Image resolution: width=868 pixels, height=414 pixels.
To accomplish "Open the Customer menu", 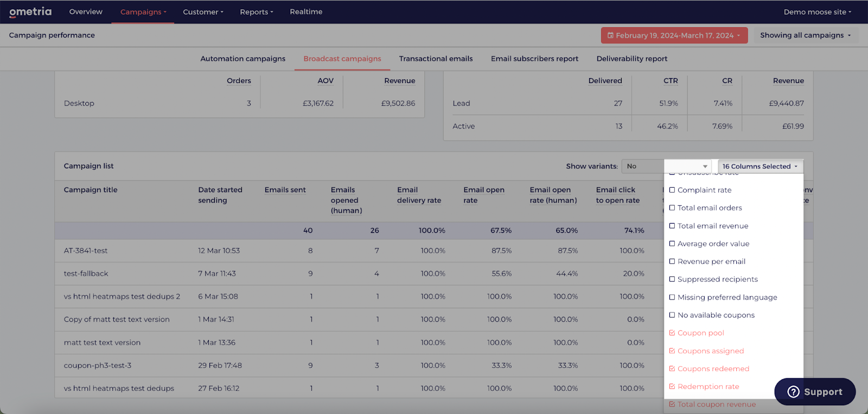I will pyautogui.click(x=203, y=12).
